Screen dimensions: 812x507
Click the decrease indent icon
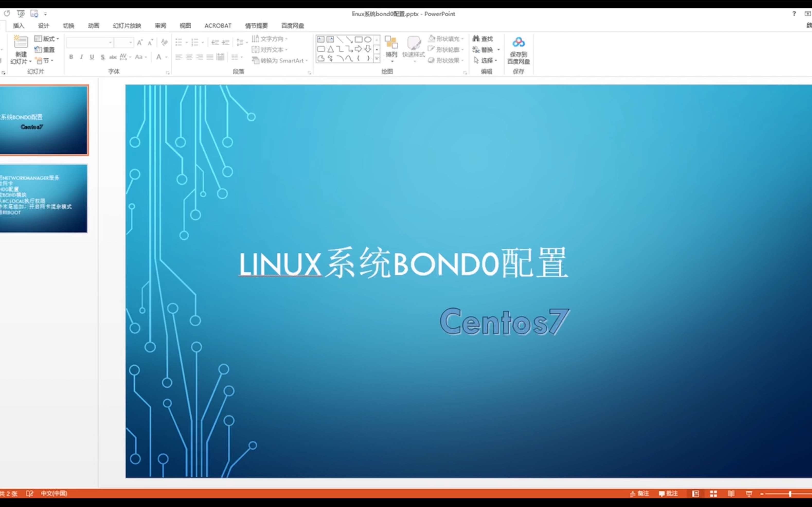click(x=215, y=42)
